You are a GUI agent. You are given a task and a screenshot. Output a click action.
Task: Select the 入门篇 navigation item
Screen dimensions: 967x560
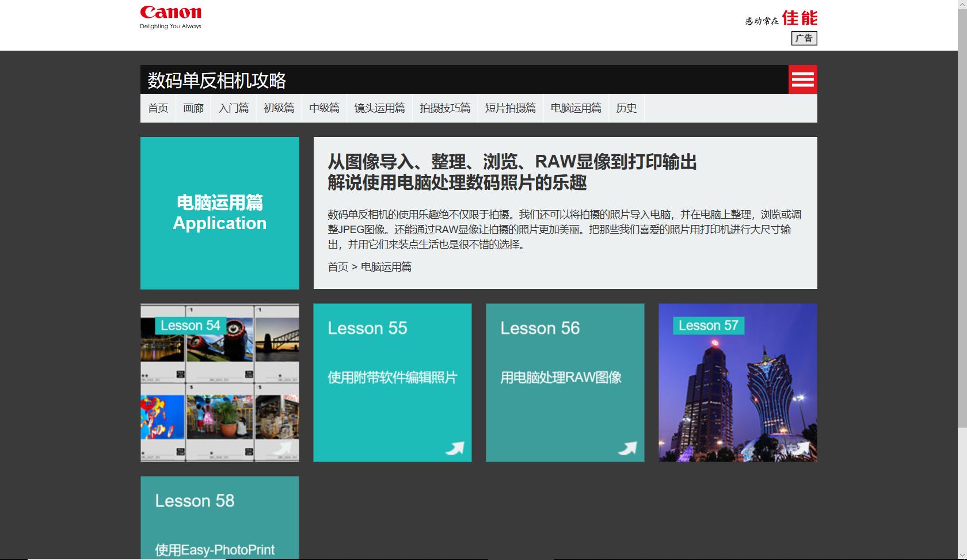coord(233,108)
